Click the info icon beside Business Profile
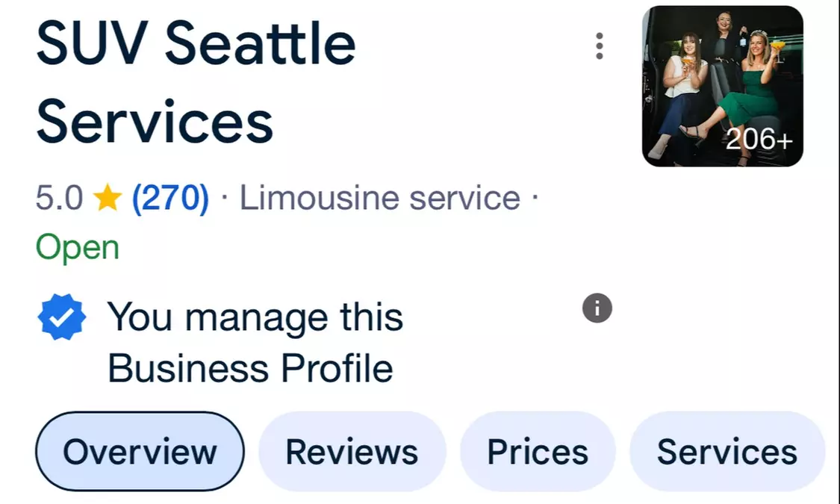Image resolution: width=840 pixels, height=504 pixels. (597, 308)
